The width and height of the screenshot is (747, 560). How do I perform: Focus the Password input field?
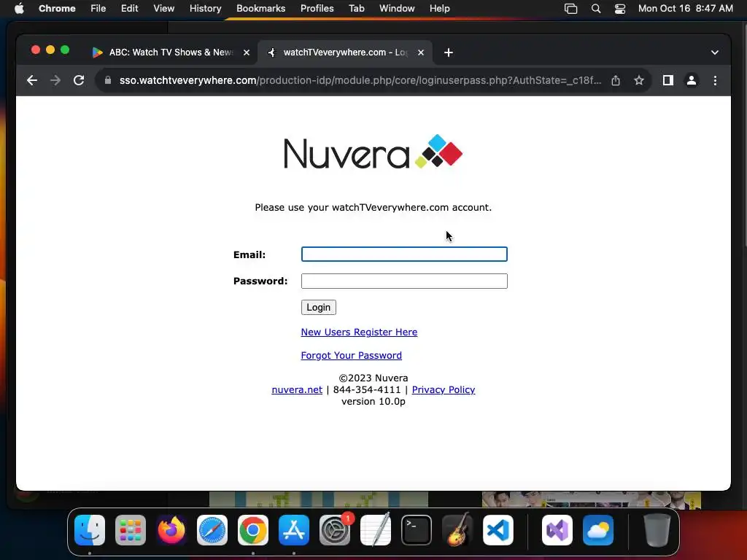(404, 281)
